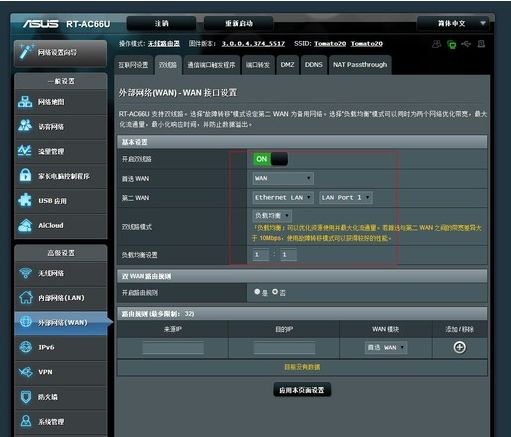The image size is (511, 437).
Task: Select 否 for enable routing rules
Action: pyautogui.click(x=275, y=292)
